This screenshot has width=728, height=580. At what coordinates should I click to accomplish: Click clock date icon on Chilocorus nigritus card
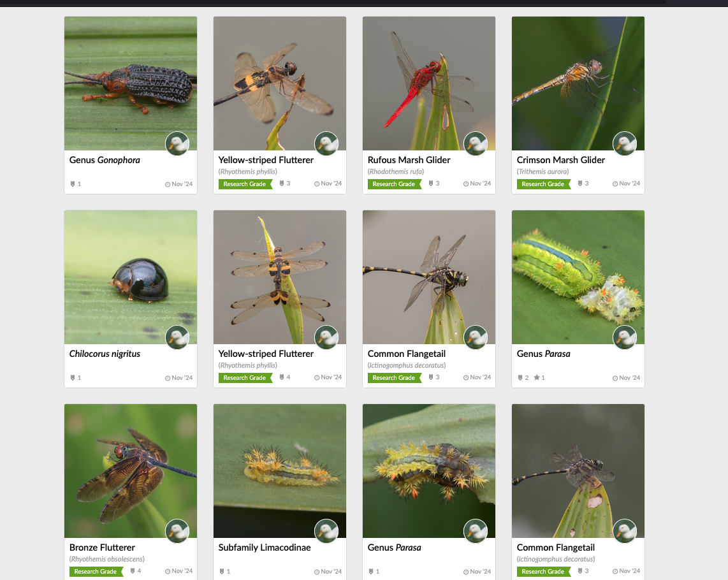(x=168, y=378)
